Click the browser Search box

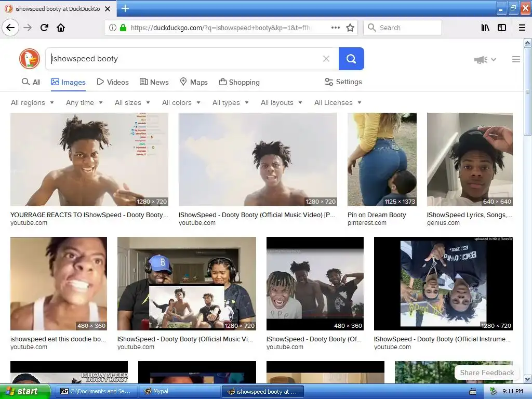click(403, 28)
